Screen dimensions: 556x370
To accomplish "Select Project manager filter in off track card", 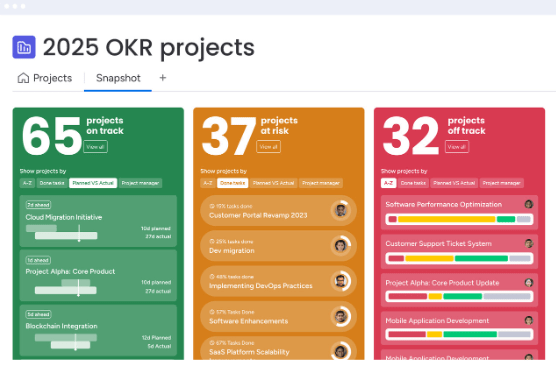I will [501, 183].
